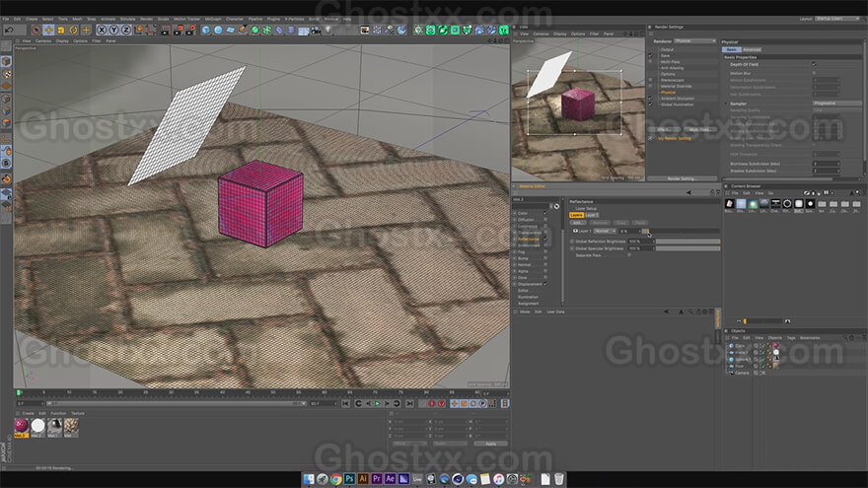Open After Effects from the Dock
This screenshot has width=868, height=488.
click(391, 479)
